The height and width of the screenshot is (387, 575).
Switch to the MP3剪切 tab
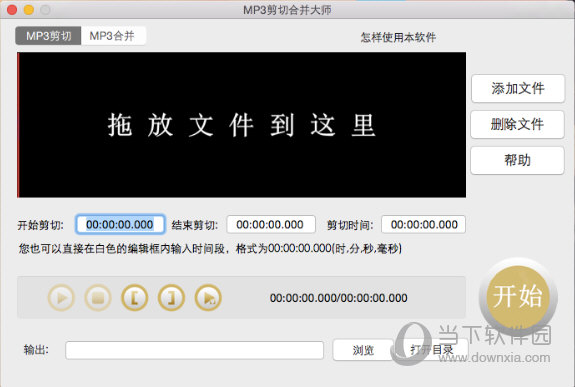tap(48, 36)
